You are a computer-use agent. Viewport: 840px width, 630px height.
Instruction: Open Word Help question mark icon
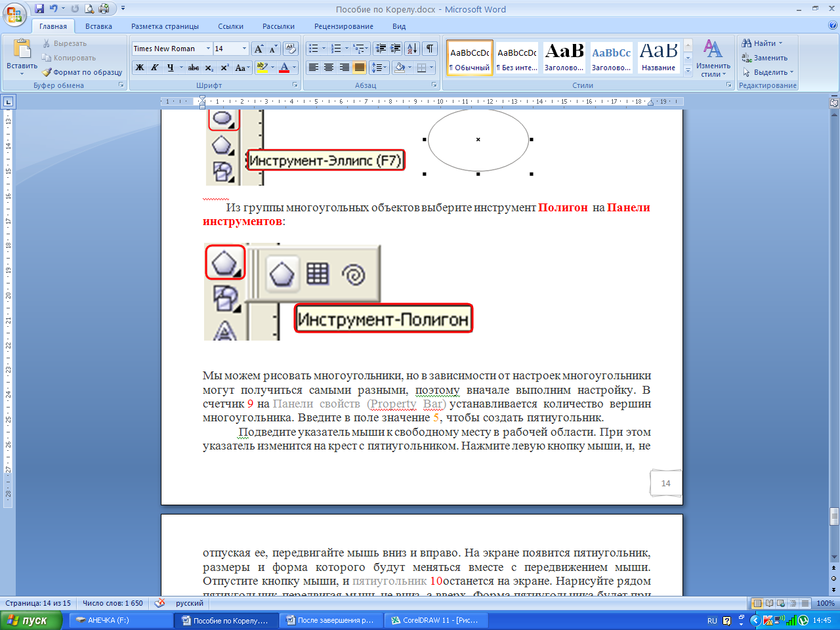click(833, 26)
